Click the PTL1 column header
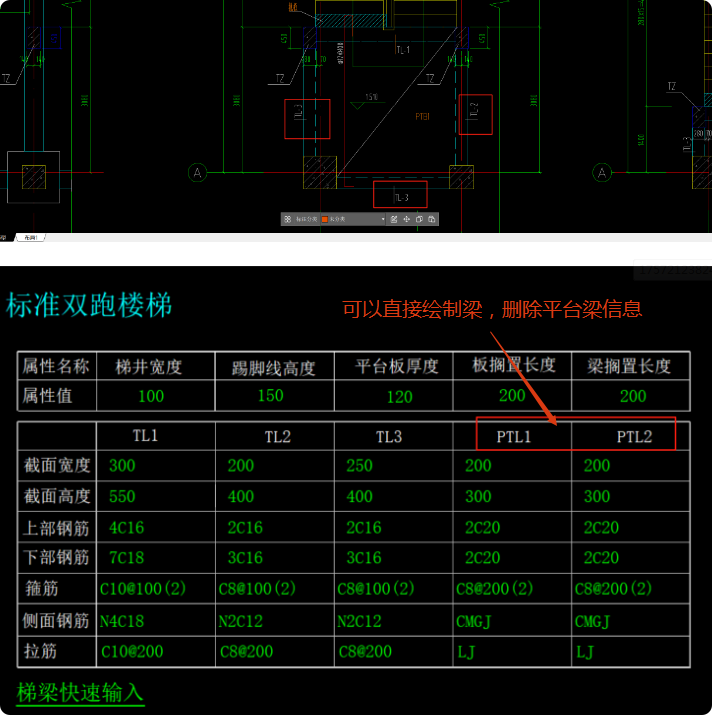The image size is (712, 715). 514,437
